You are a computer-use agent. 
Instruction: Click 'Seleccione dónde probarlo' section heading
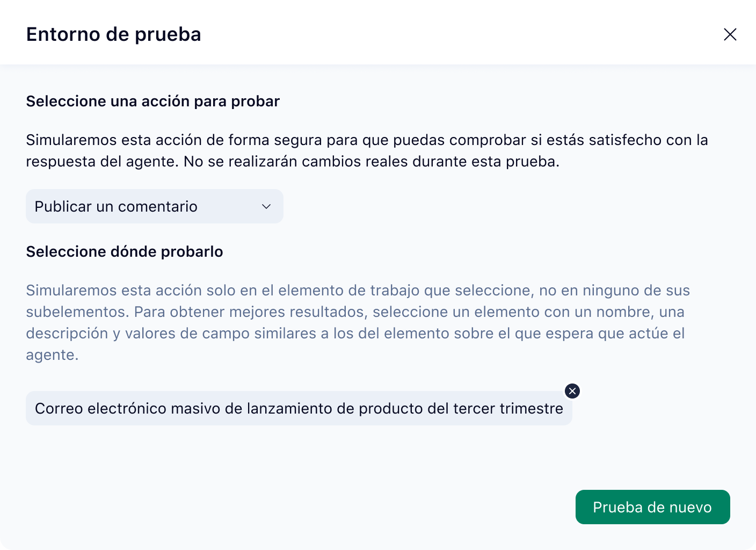(x=125, y=251)
